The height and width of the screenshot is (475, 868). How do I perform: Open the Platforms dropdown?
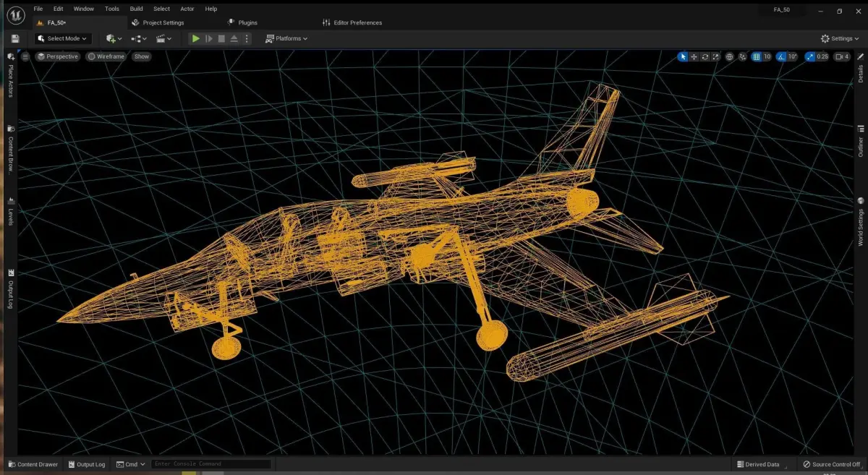pos(286,38)
